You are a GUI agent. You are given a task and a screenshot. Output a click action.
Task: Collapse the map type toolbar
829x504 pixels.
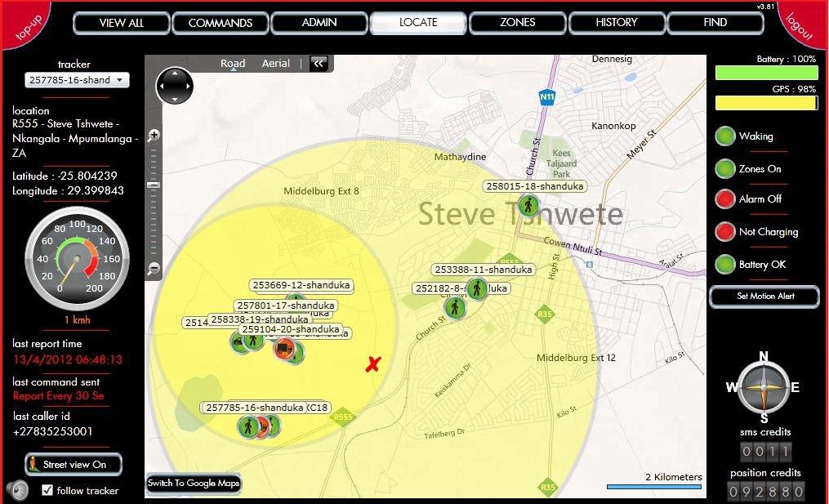pos(319,64)
